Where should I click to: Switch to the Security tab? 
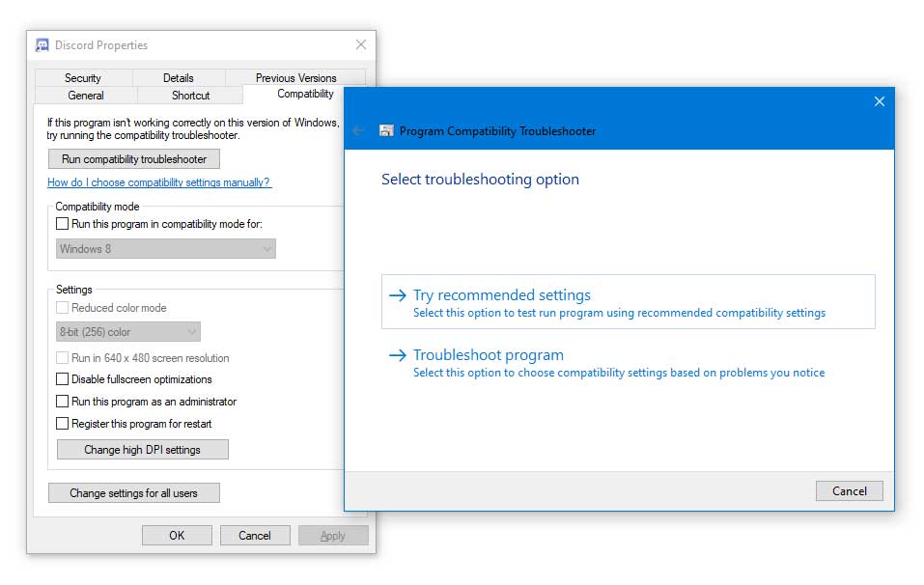[x=83, y=78]
